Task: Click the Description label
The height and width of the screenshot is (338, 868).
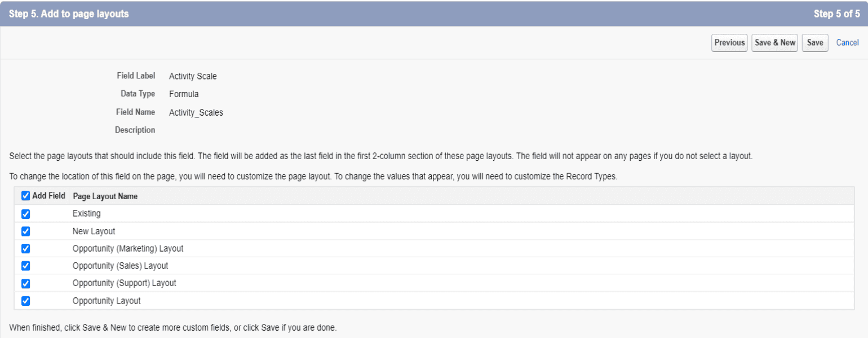Action: point(135,130)
